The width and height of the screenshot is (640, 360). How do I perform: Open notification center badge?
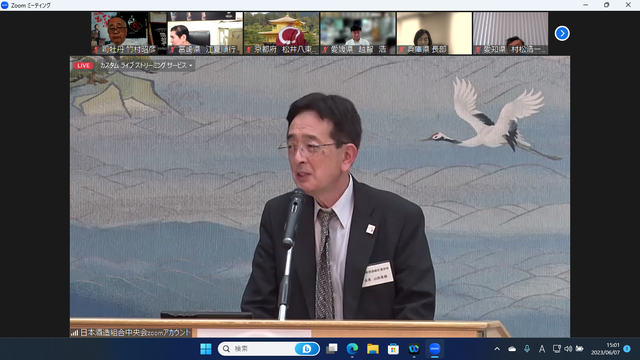627,349
